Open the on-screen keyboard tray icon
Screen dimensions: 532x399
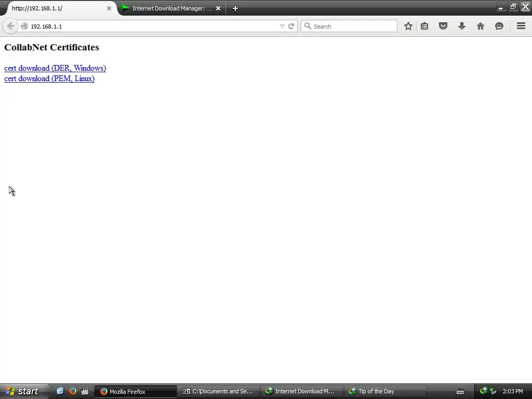click(x=460, y=392)
